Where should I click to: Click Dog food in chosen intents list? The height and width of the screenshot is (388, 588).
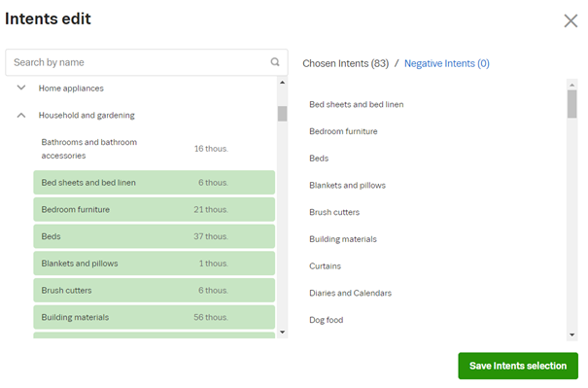[x=327, y=320]
